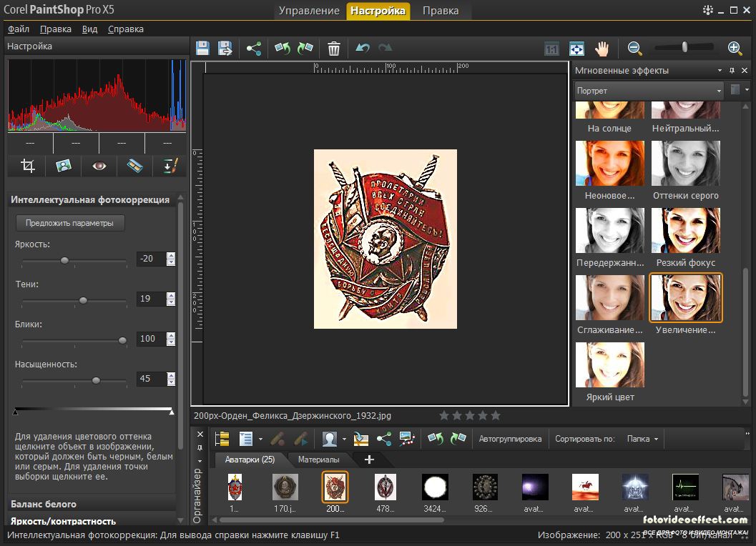Select the Clone brush tool icon
This screenshot has width=756, height=546.
tap(170, 166)
